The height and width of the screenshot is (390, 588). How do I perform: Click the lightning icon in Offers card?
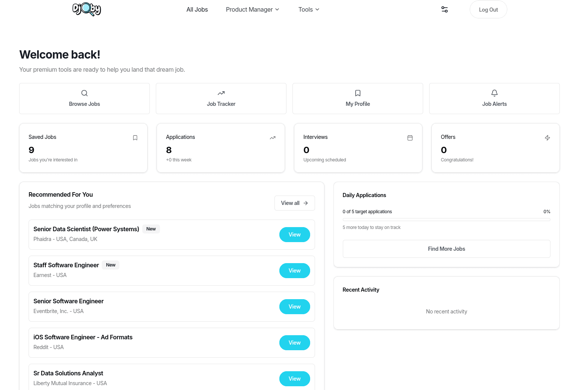[x=547, y=138]
